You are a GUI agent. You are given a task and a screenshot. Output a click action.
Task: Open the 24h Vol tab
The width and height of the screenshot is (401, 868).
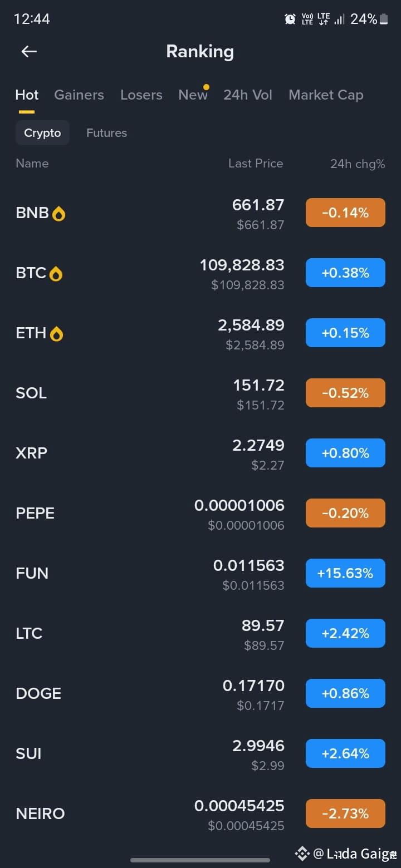click(x=248, y=95)
